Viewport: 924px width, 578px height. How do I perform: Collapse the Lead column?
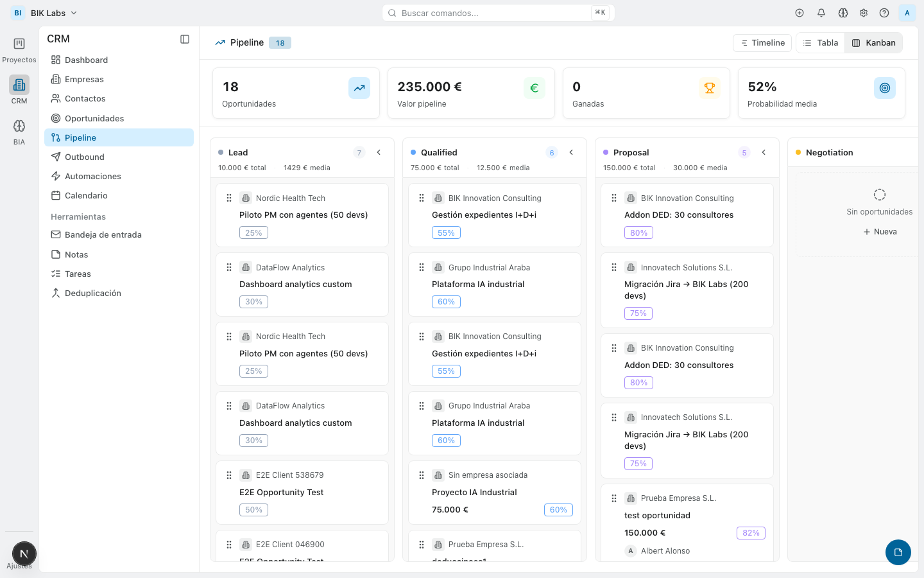click(x=379, y=153)
